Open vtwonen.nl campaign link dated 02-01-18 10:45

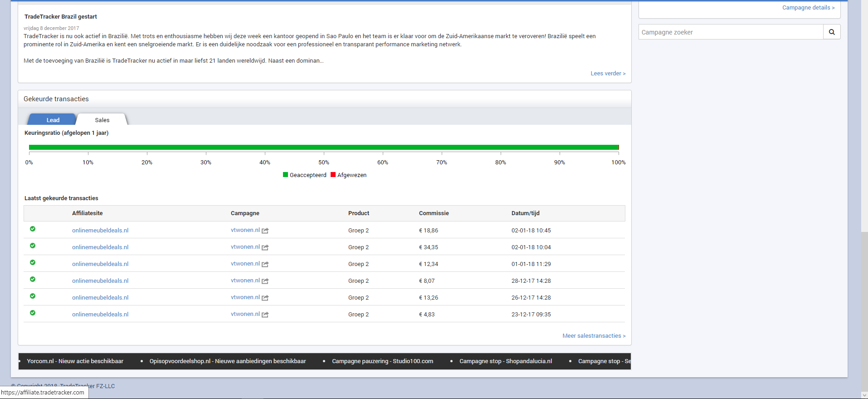[x=245, y=230]
